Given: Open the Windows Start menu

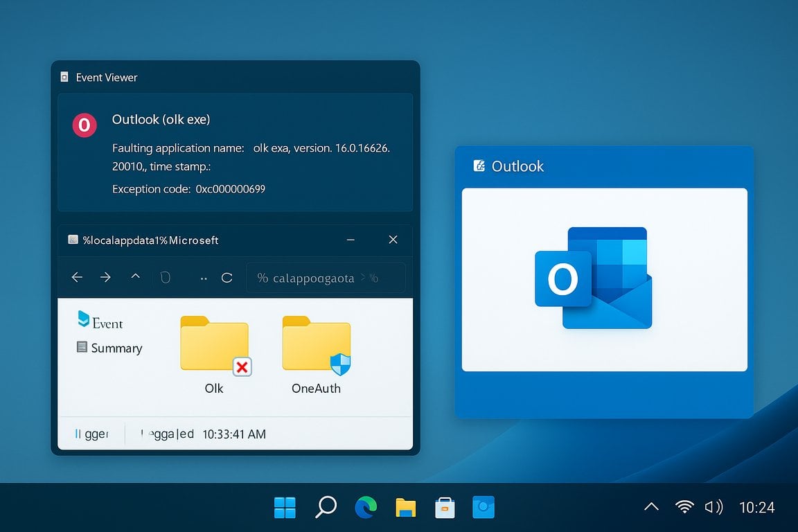Looking at the screenshot, I should tap(285, 507).
